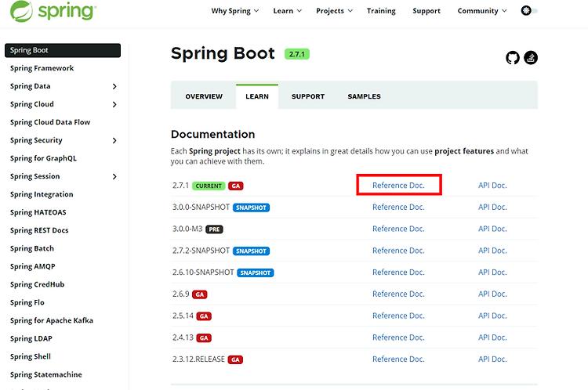Open Reference Doc. for 2.6.9

(x=398, y=294)
